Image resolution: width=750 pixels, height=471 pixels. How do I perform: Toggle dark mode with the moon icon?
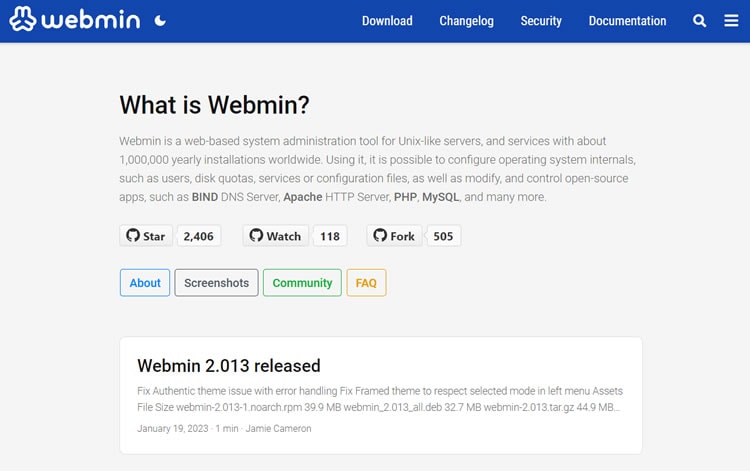pyautogui.click(x=160, y=21)
